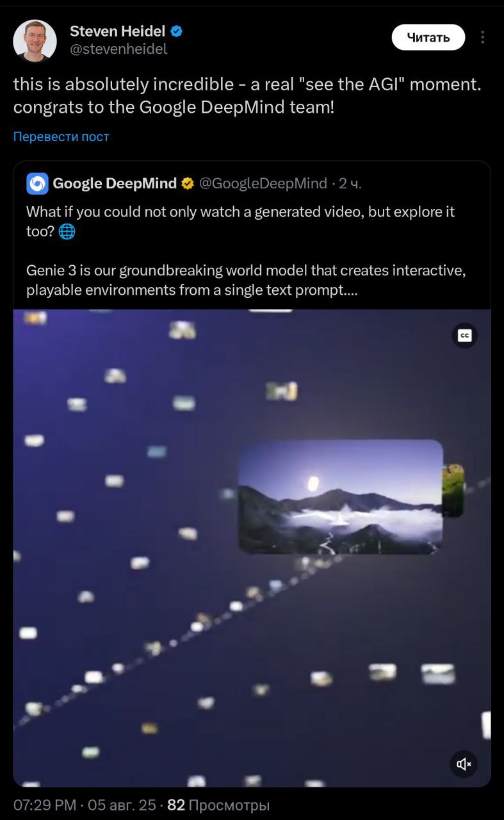Image resolution: width=504 pixels, height=820 pixels.
Task: Open the three-dot more options menu
Action: click(x=482, y=37)
